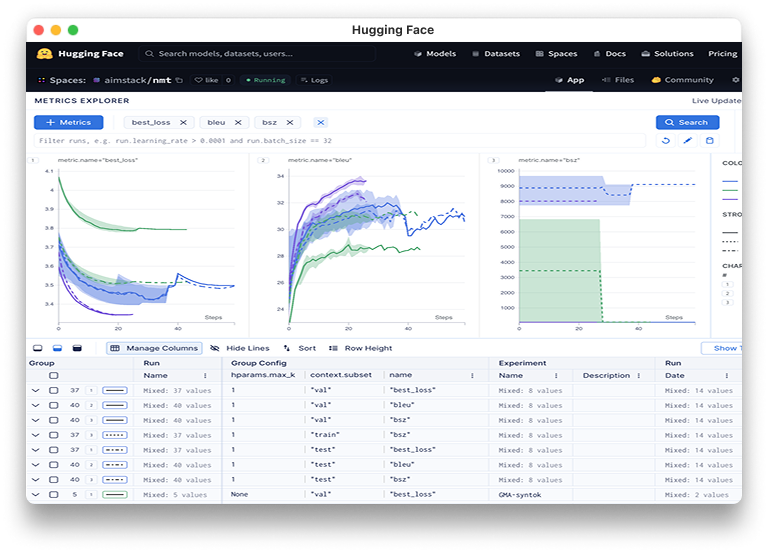The height and width of the screenshot is (552, 768).
Task: Switch to the Community tab
Action: pos(682,80)
